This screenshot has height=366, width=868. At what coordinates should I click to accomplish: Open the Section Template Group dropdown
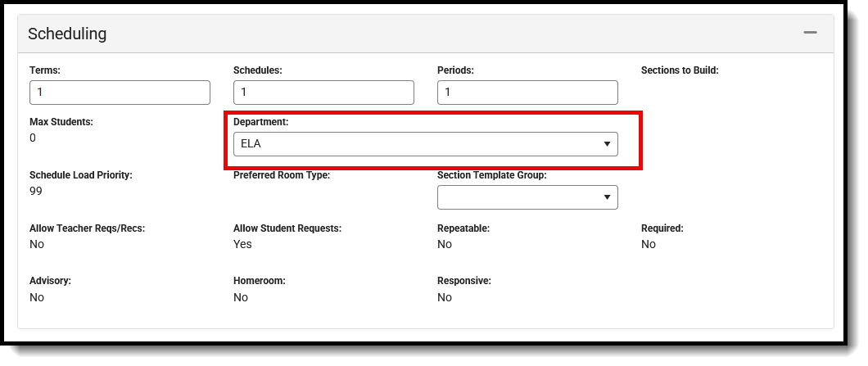[527, 197]
